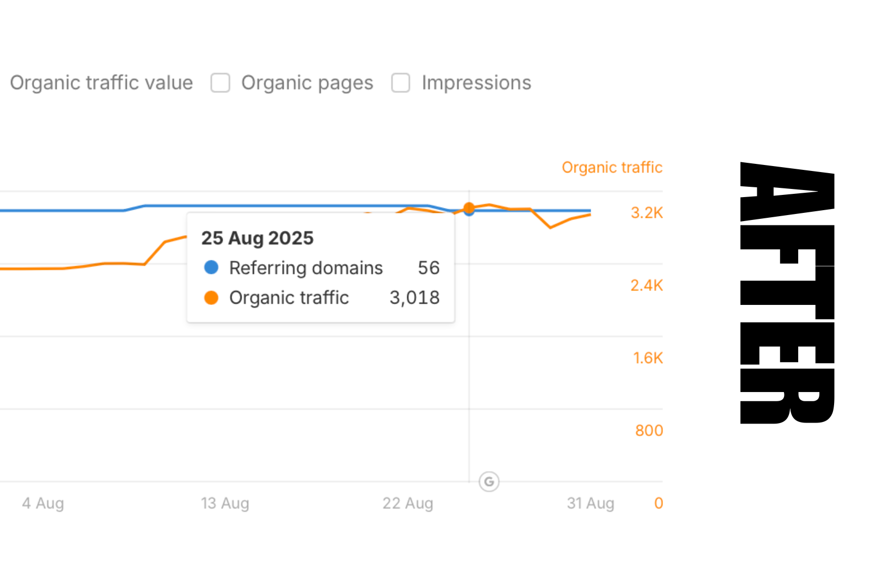The width and height of the screenshot is (882, 588).
Task: Click the Google update marker icon
Action: 489,482
